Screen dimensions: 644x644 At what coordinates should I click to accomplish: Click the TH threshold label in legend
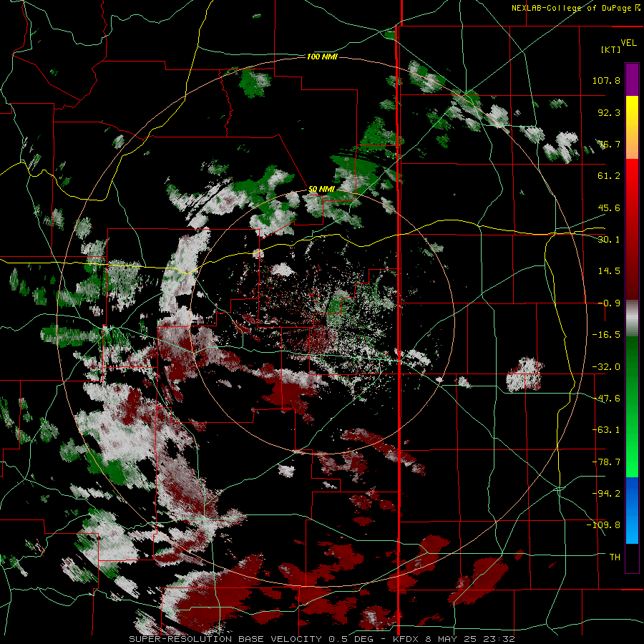615,557
